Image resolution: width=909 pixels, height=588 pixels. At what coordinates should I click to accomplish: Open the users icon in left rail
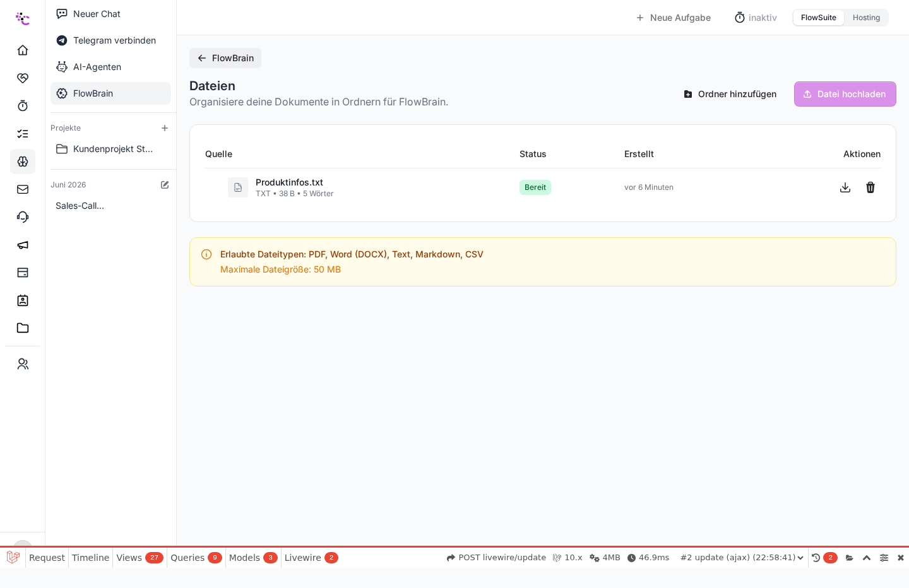23,364
